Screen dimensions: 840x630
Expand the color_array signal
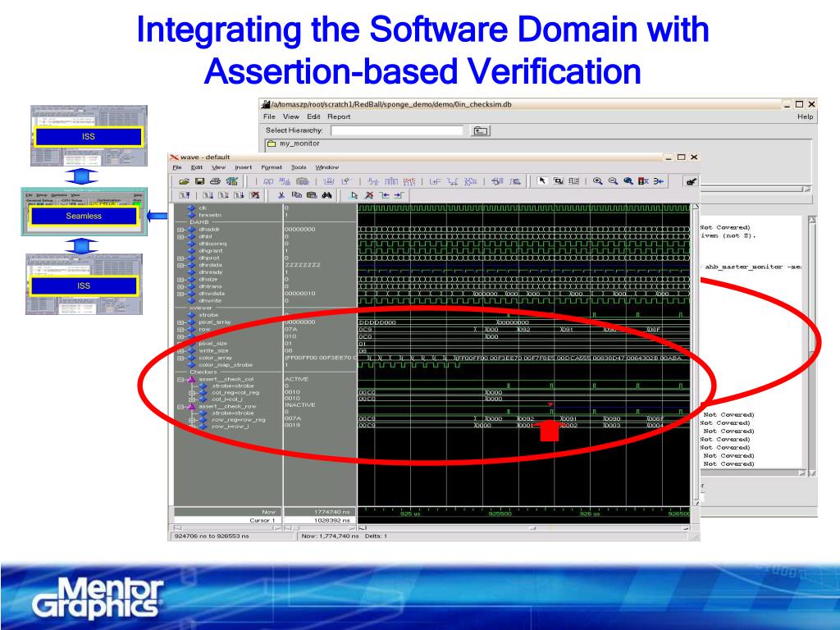(x=180, y=358)
